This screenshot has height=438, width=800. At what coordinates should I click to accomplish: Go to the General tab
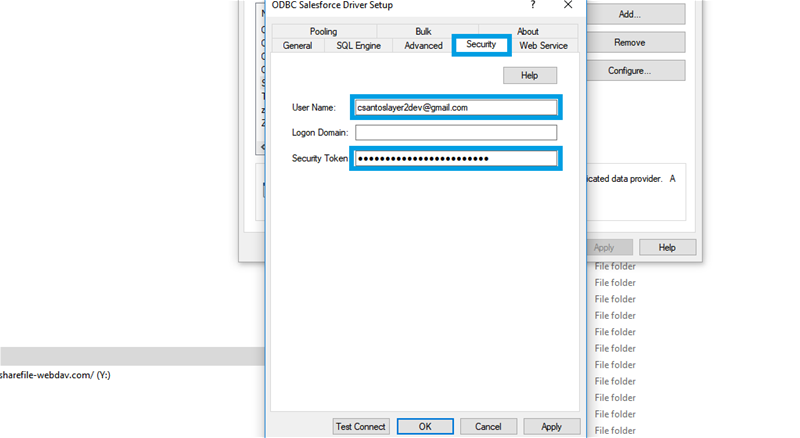coord(297,46)
